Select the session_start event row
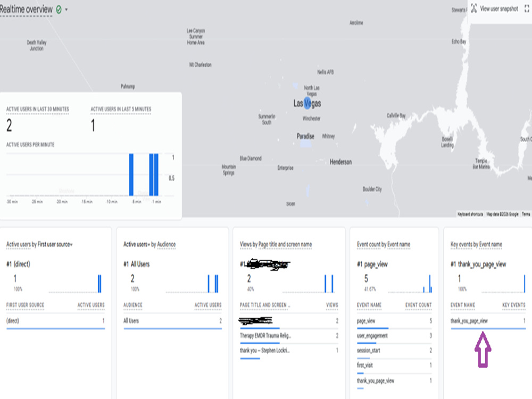The height and width of the screenshot is (399, 532). tap(394, 351)
